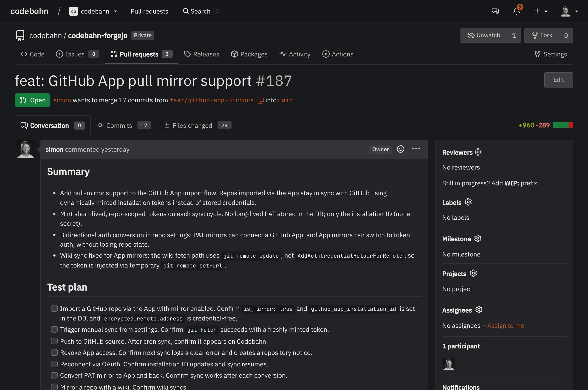
Task: Open the Packages tab
Action: coord(249,54)
